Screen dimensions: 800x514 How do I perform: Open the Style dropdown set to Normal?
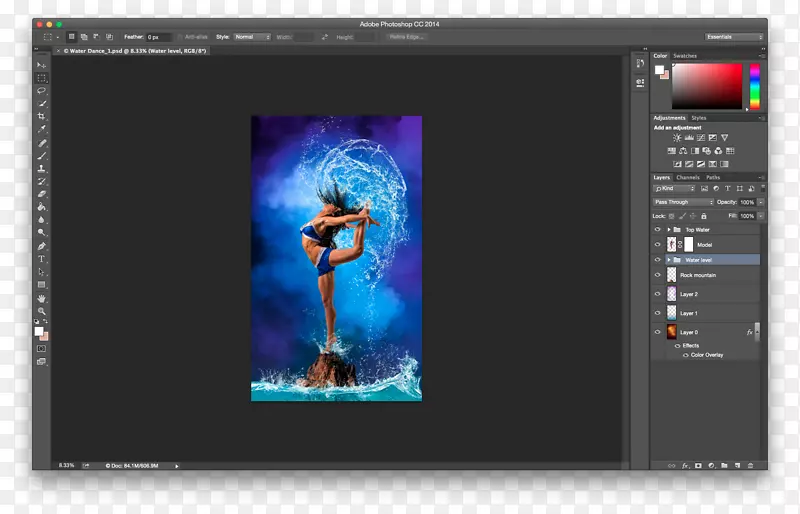(252, 37)
